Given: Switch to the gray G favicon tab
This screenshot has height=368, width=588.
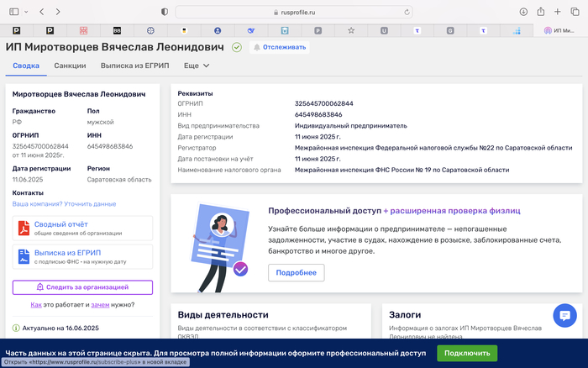Looking at the screenshot, I should pos(450,31).
